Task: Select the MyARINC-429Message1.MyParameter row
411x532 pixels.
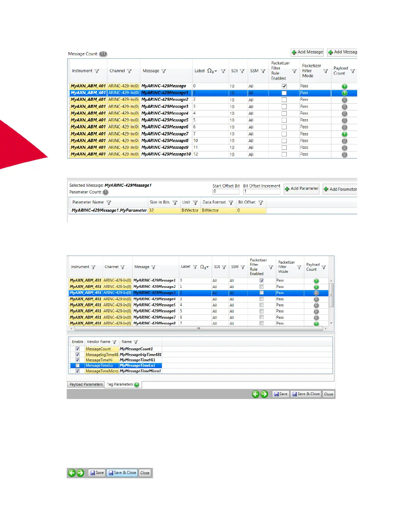Action: coord(168,211)
